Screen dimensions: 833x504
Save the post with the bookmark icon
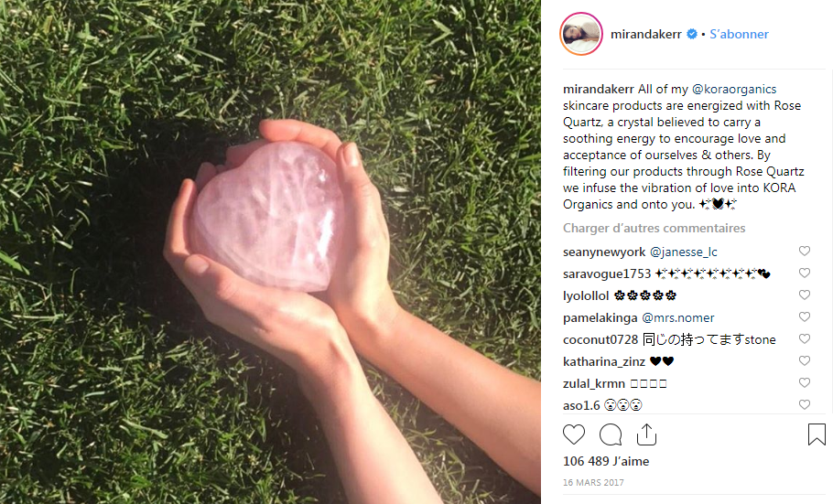817,434
